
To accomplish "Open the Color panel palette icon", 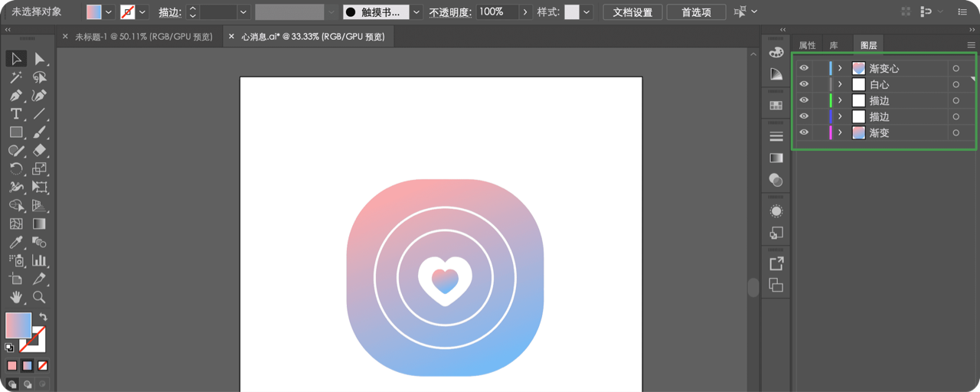I will [776, 53].
